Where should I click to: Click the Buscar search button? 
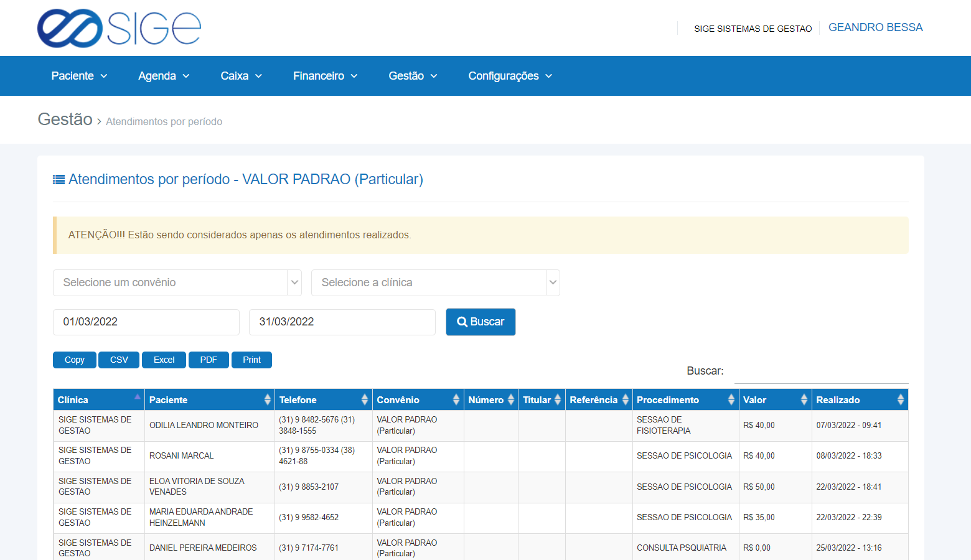click(x=481, y=322)
